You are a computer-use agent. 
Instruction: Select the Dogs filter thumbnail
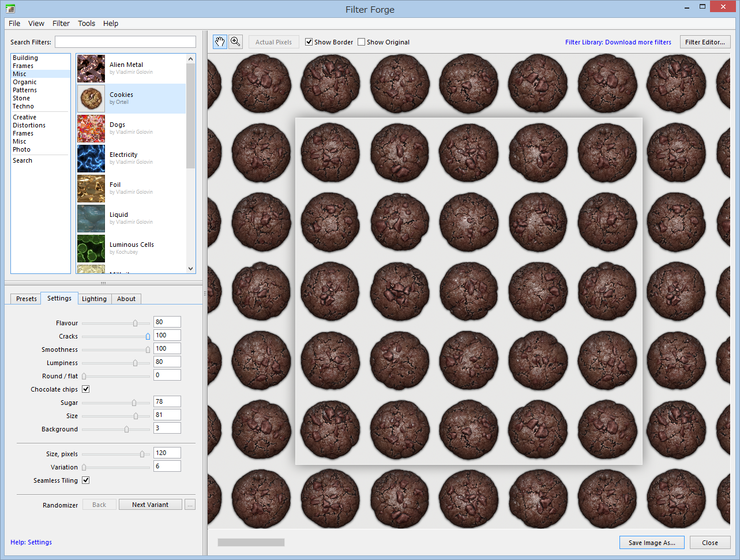pos(91,129)
